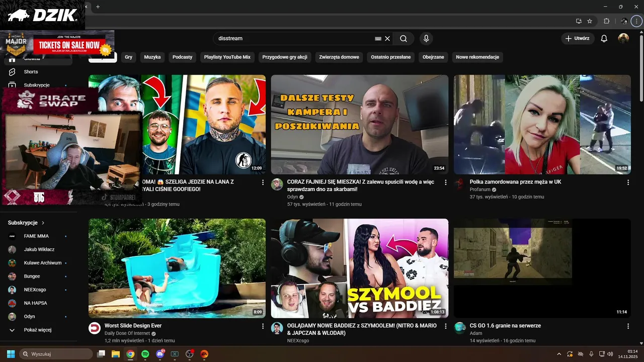The width and height of the screenshot is (644, 362).
Task: Open Profanum channel avatar beside video title
Action: coord(459,184)
